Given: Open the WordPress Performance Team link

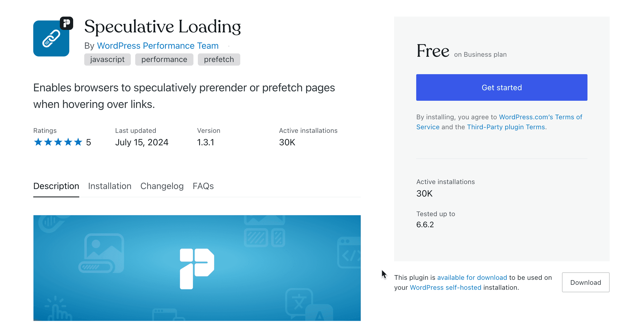Looking at the screenshot, I should (158, 46).
